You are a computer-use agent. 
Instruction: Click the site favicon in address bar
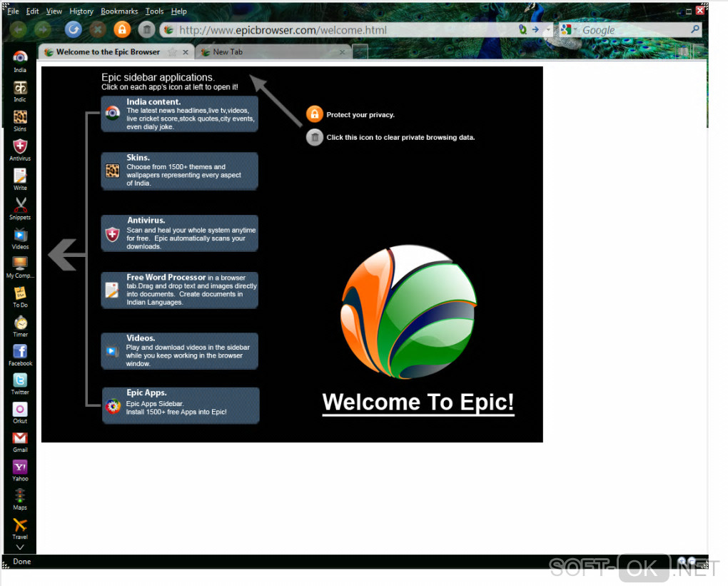tap(168, 30)
